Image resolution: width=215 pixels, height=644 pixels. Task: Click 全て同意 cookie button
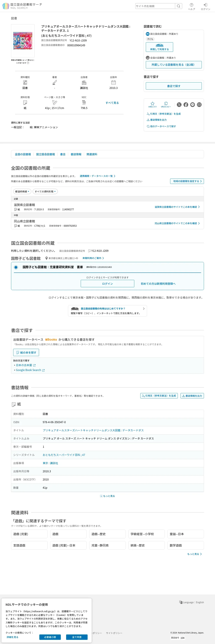click(77, 637)
